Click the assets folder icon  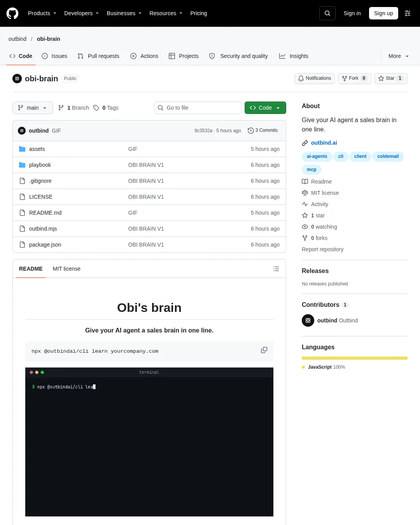pos(22,149)
